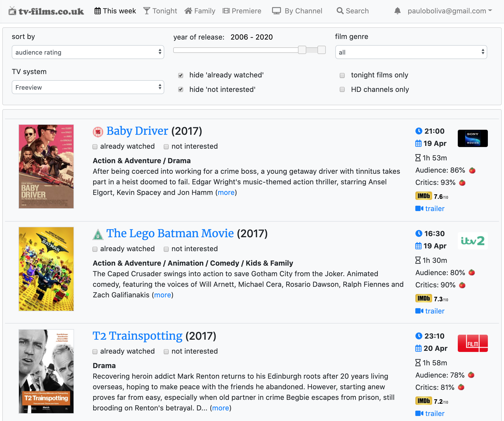This screenshot has height=421, width=504.
Task: Click the left year of release slider handle
Action: [x=302, y=50]
